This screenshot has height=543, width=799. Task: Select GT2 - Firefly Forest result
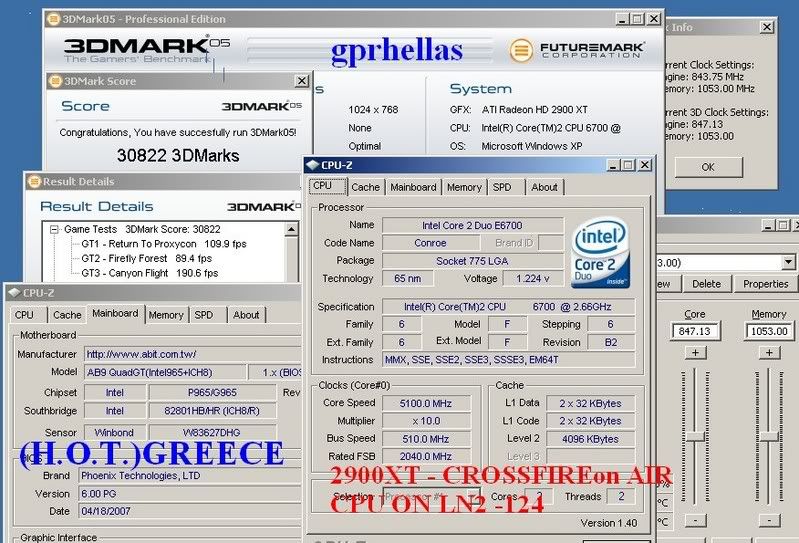pos(146,259)
